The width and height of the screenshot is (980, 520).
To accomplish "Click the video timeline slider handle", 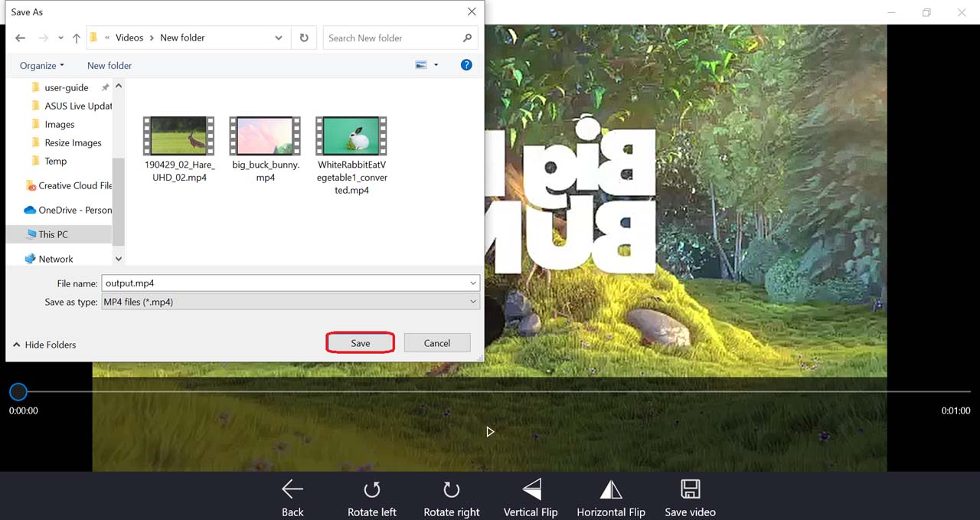I will [18, 392].
